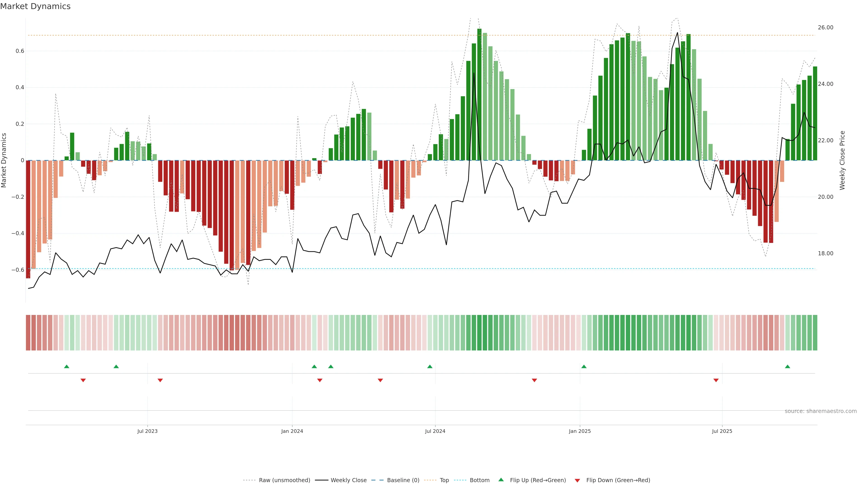Click the Jul 2025 x-axis label
This screenshot has width=868, height=488.
point(722,431)
